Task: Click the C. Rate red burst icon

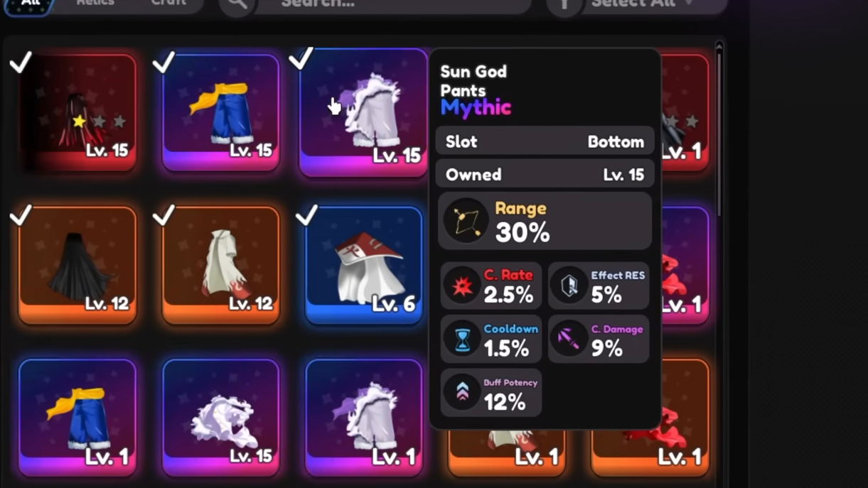Action: point(462,286)
